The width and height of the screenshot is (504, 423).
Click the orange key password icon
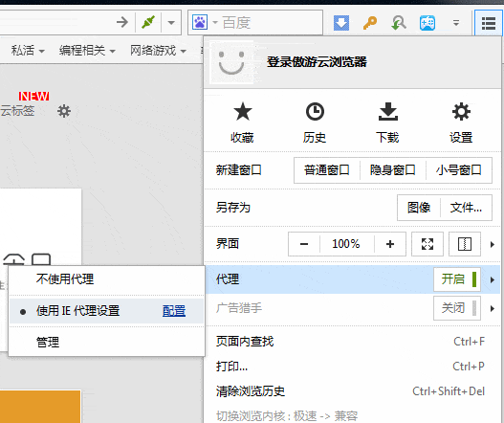[x=370, y=23]
